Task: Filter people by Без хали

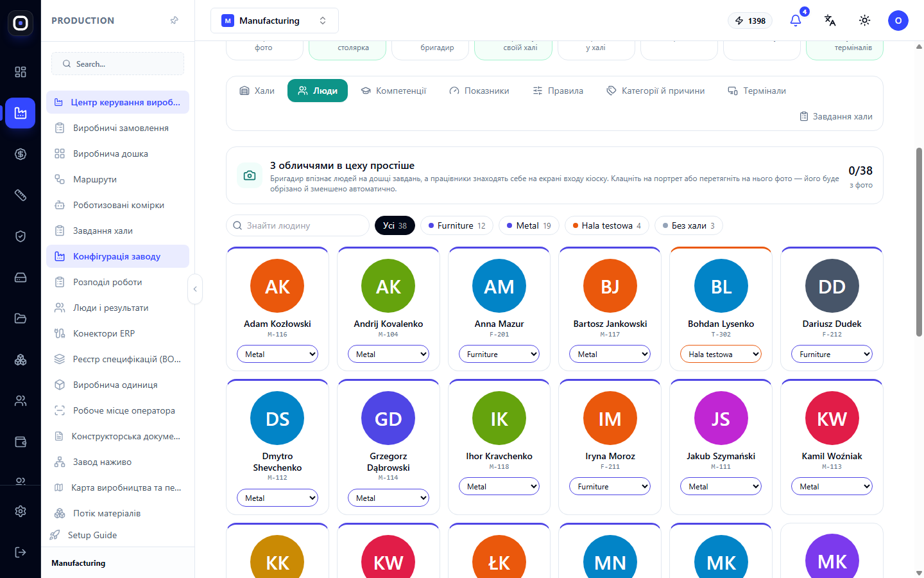Action: click(x=689, y=225)
